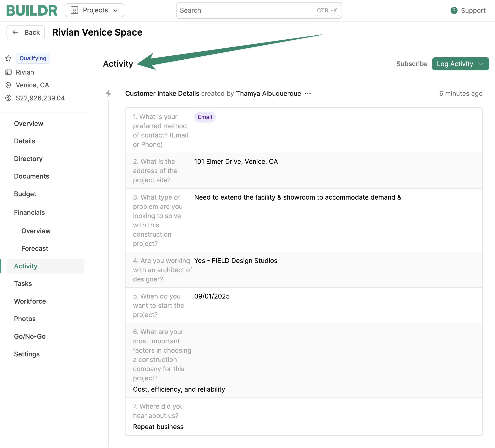Open the Go/No-Go page
This screenshot has height=448, width=495.
[30, 336]
